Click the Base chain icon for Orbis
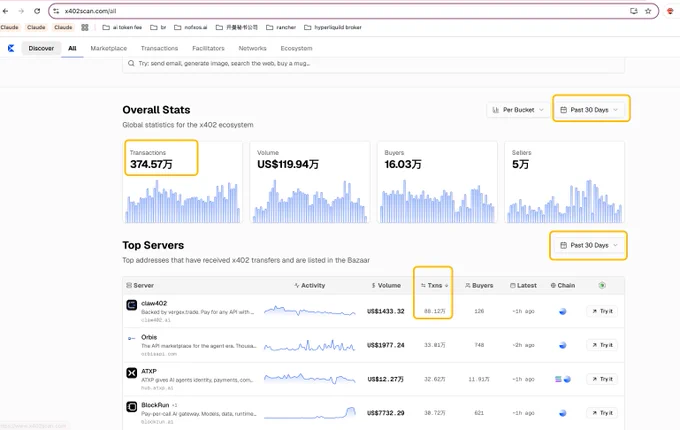This screenshot has width=680, height=430. pos(562,345)
